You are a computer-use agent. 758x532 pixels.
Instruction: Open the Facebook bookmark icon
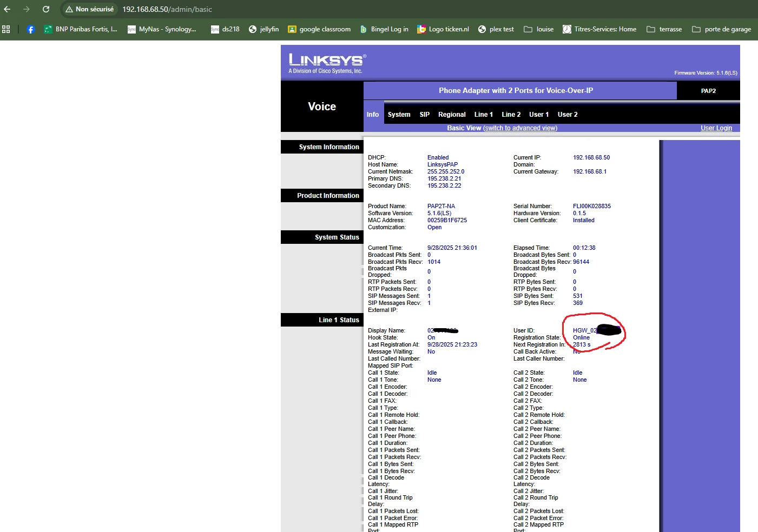[x=31, y=29]
